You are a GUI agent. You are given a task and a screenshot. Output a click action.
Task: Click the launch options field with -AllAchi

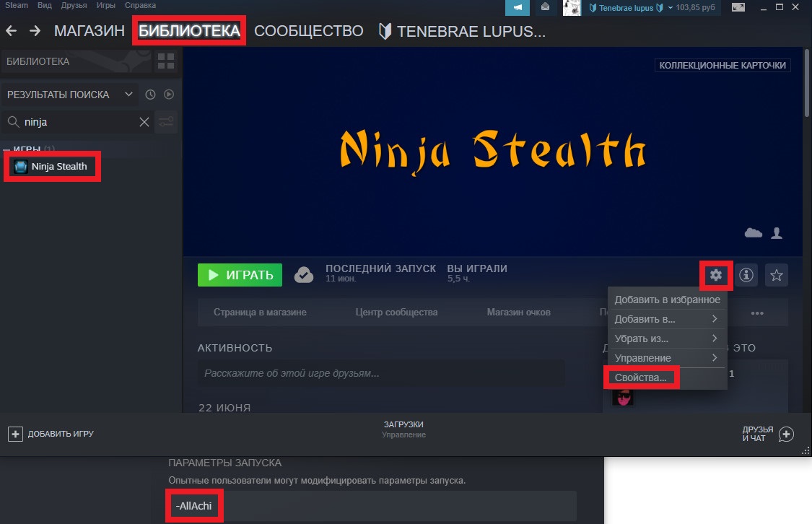click(x=372, y=506)
